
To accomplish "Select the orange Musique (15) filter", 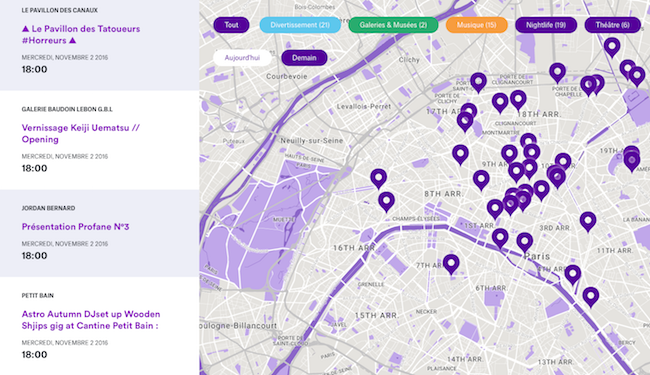I will (x=476, y=25).
